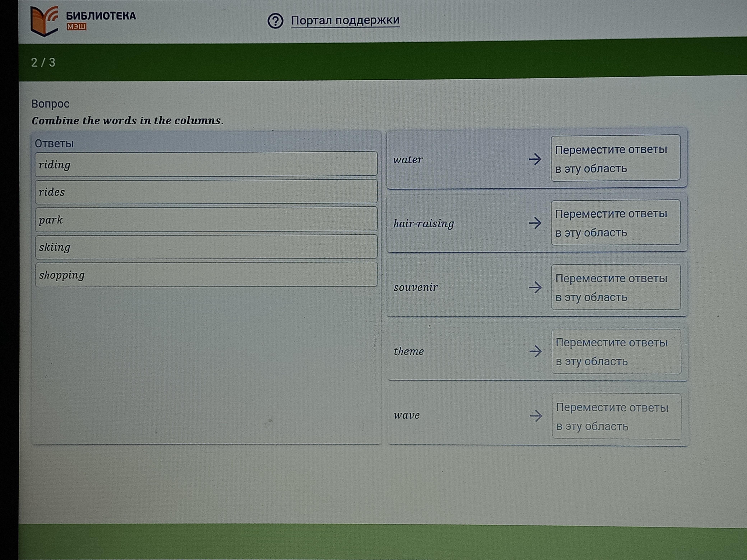The height and width of the screenshot is (560, 747).
Task: Click the word 'hair-raising'
Action: point(423,224)
